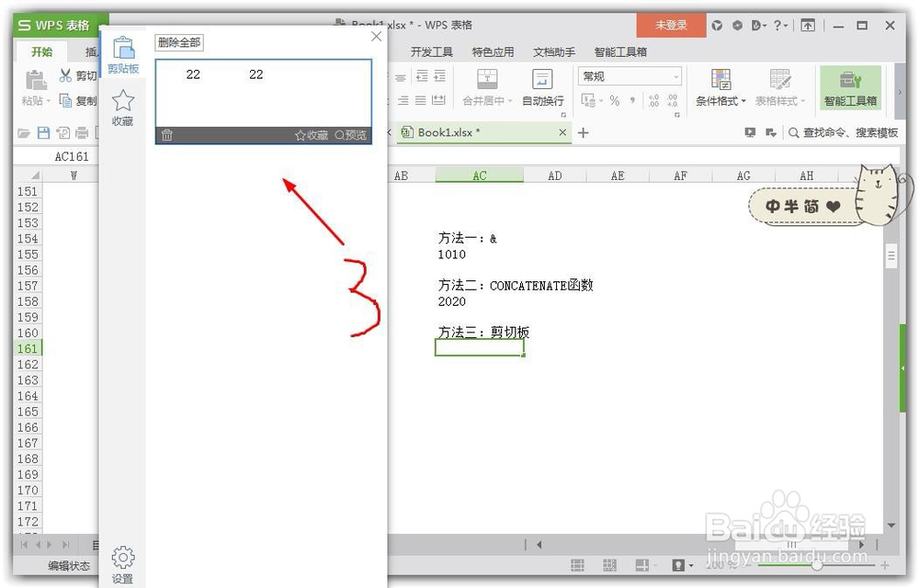Click the 未登录 login button

pos(671,25)
